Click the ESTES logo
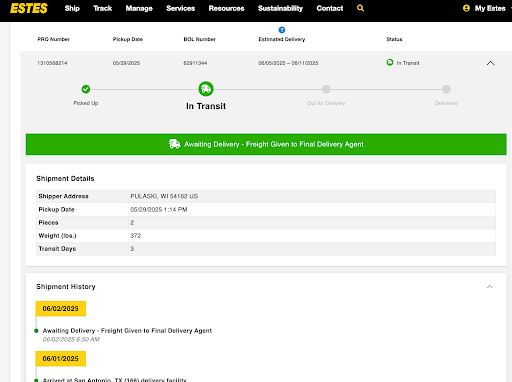This screenshot has width=512, height=382. (x=29, y=8)
